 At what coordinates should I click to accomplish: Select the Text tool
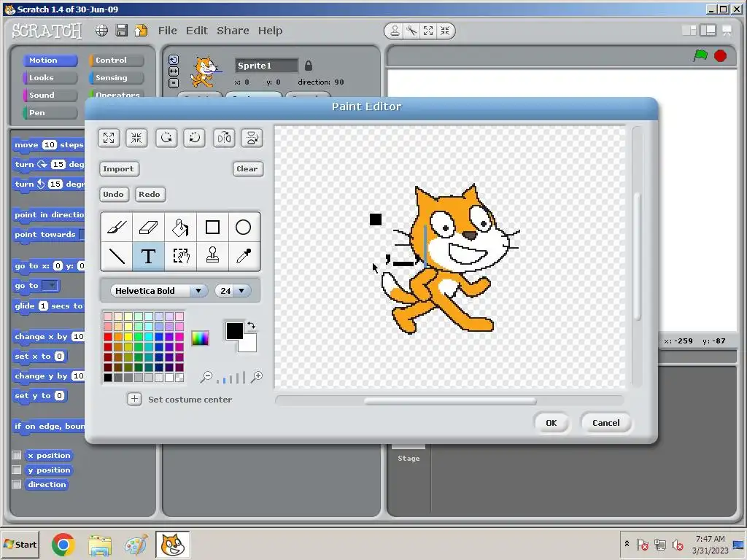pos(149,256)
